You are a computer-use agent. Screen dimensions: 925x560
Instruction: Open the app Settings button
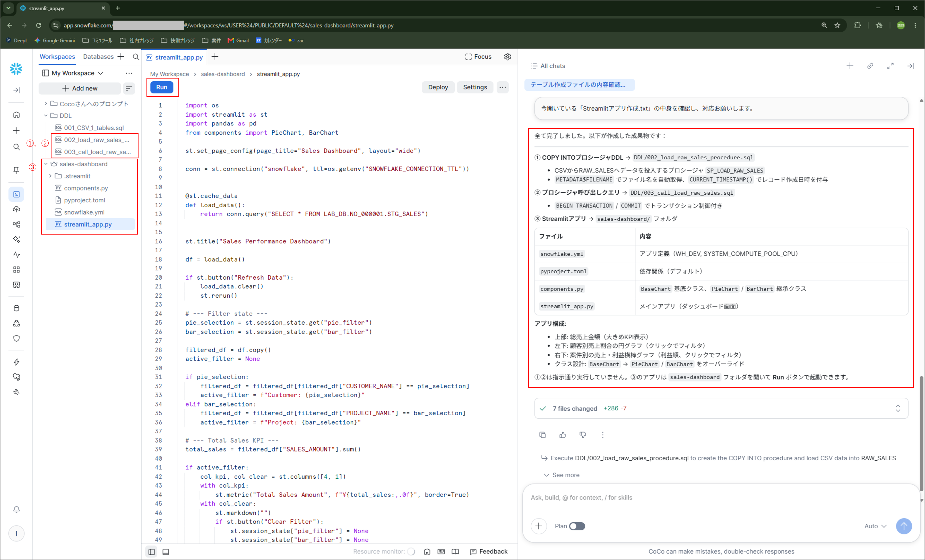click(475, 87)
